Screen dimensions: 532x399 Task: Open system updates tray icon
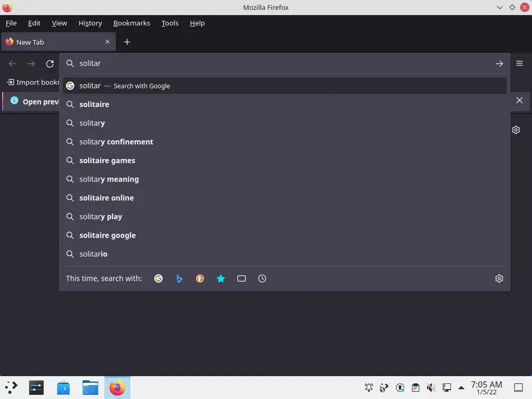coord(400,388)
